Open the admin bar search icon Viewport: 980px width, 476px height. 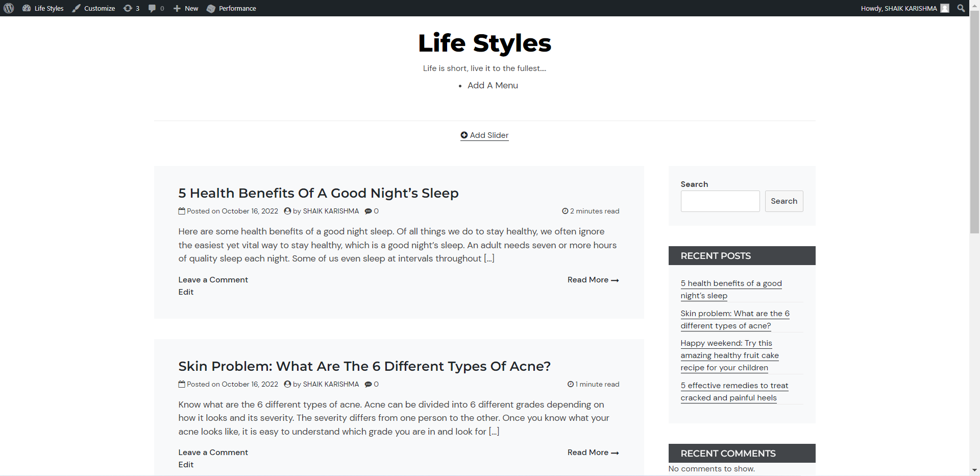point(961,8)
